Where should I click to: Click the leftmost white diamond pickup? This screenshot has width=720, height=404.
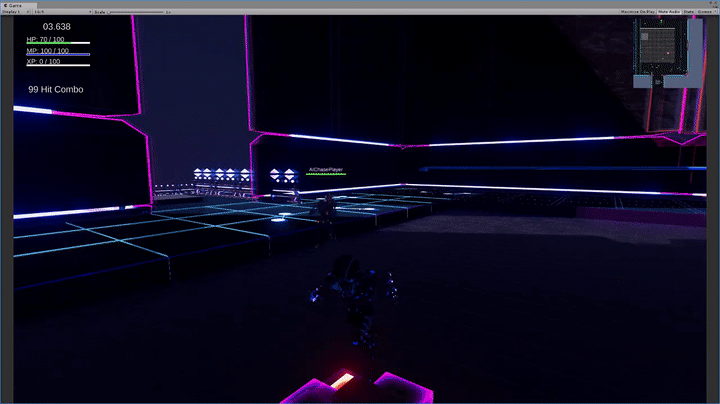tap(199, 174)
